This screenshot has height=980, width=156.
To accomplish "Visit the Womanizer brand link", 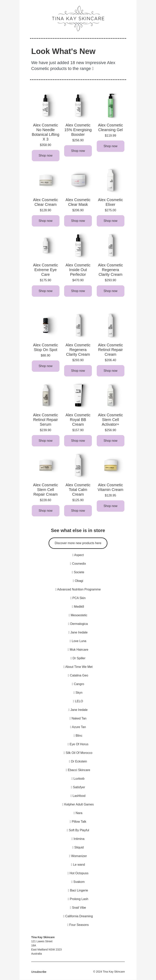I will tap(78, 856).
